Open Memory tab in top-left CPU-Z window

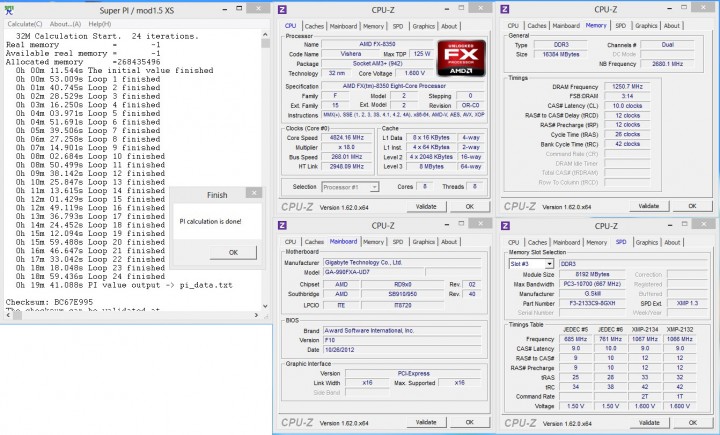[373, 26]
